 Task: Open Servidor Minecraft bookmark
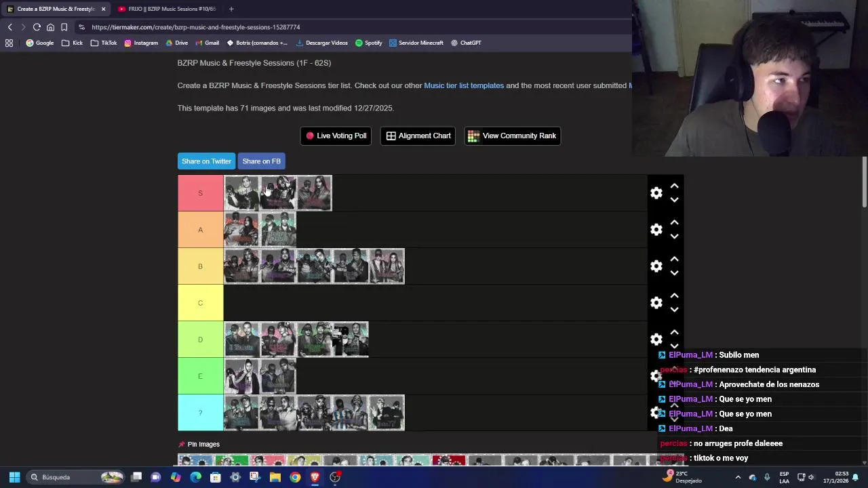[x=416, y=43]
